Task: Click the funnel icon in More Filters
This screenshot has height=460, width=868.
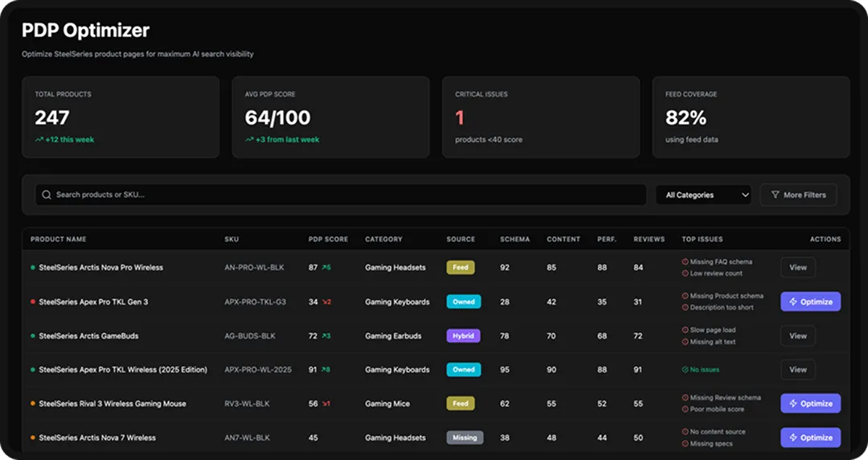Action: [x=775, y=195]
